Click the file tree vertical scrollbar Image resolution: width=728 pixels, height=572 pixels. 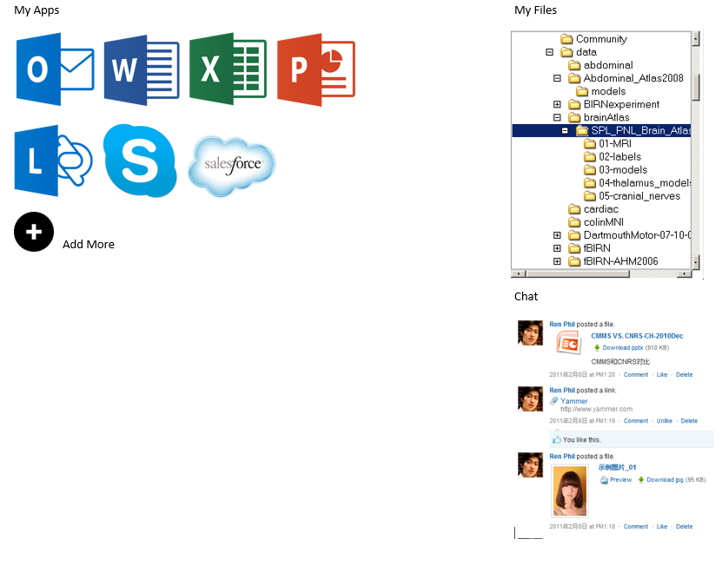(x=696, y=148)
